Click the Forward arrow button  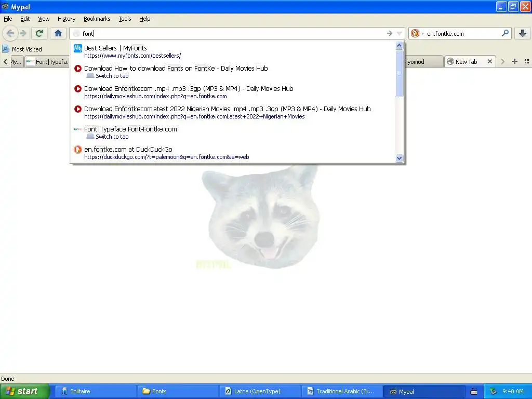(x=23, y=33)
